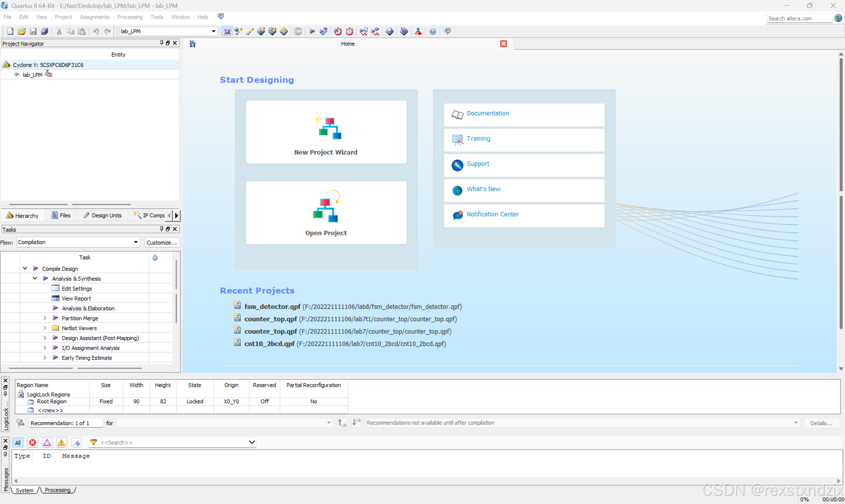Toggle the warning message filter button
Viewport: 845px width, 504px height.
(61, 443)
